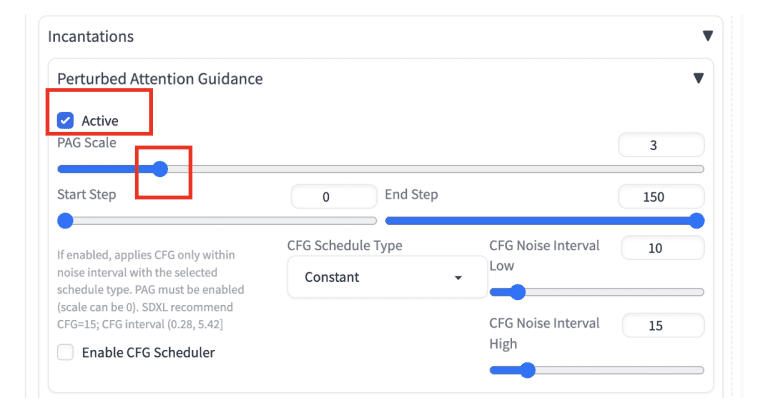The image size is (768, 420).
Task: Click the Start Step slider handle
Action: tap(65, 221)
